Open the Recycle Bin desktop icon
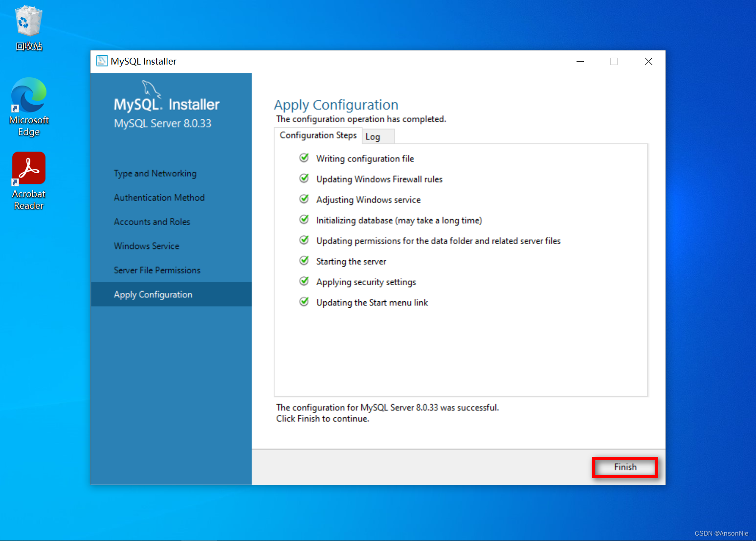Viewport: 756px width, 541px height. (29, 28)
